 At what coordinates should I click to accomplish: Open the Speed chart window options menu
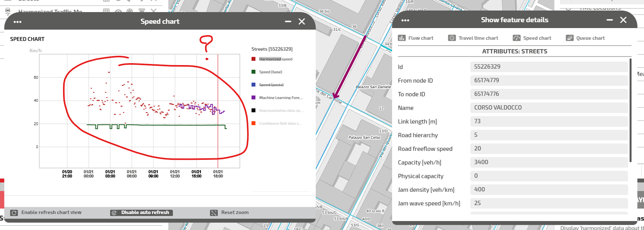click(18, 22)
